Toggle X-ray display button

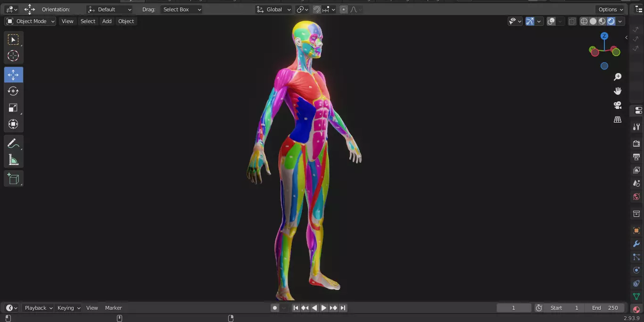(x=572, y=21)
